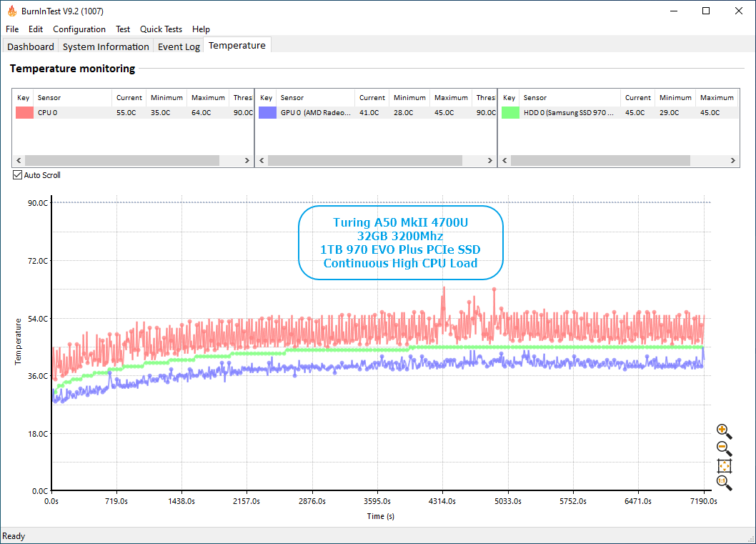756x544 pixels.
Task: Click right scroll arrow under GPU 0 table
Action: click(x=490, y=160)
